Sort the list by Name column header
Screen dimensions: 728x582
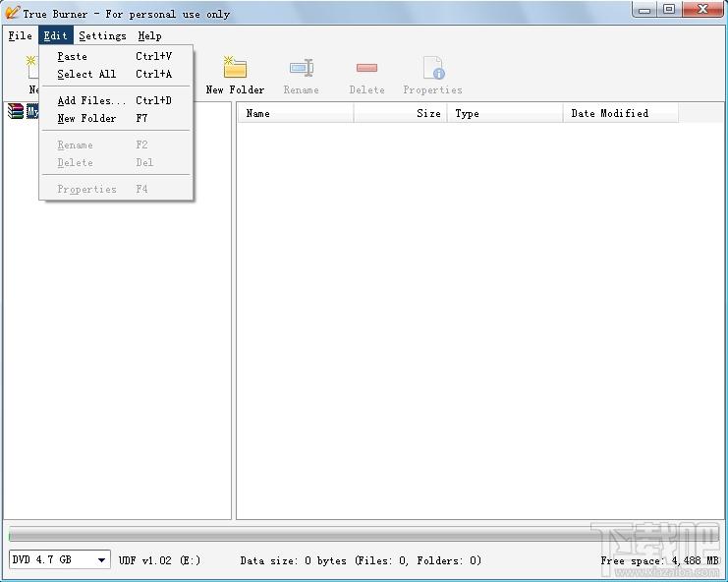click(x=296, y=113)
